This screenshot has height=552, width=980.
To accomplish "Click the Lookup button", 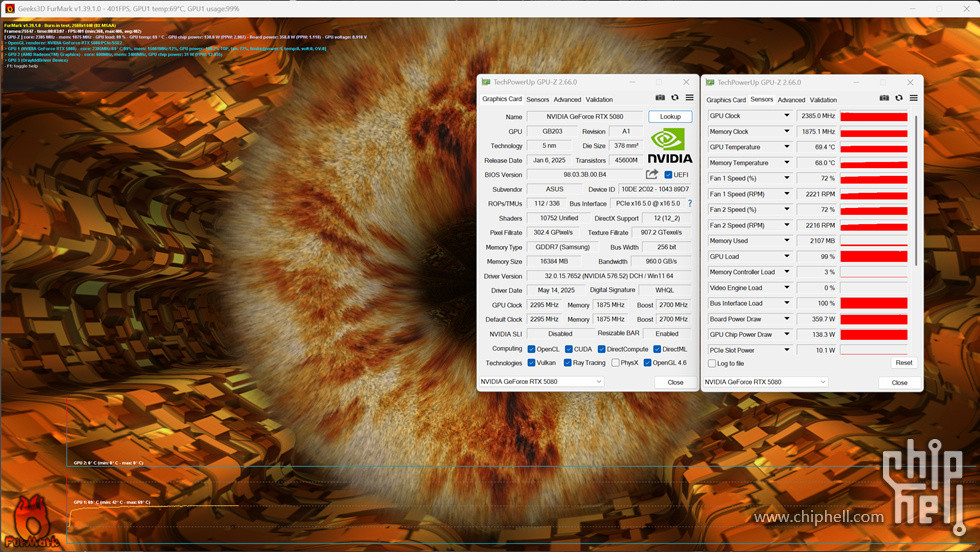I will pyautogui.click(x=670, y=117).
